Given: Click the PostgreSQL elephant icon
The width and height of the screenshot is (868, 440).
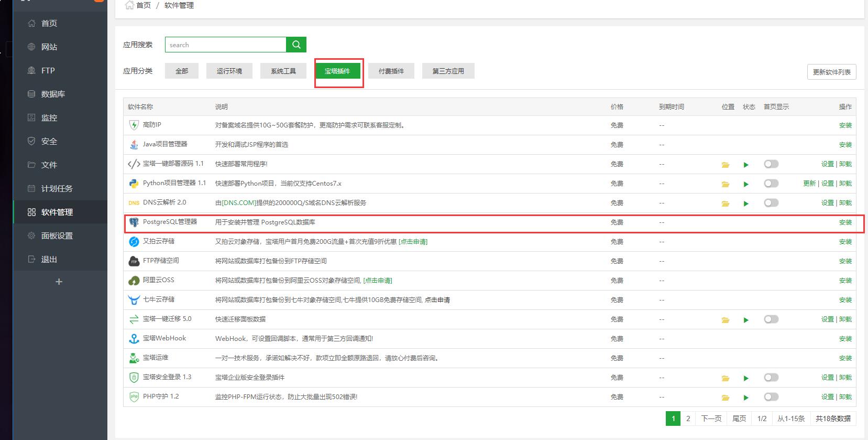Looking at the screenshot, I should (x=134, y=222).
